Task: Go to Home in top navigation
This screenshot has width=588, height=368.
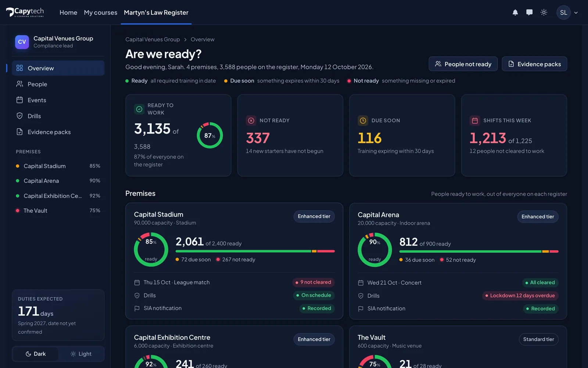Action: coord(68,13)
